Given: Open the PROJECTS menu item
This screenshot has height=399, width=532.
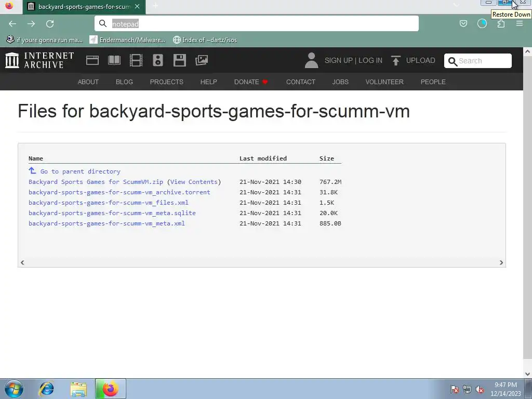Looking at the screenshot, I should pos(167,82).
